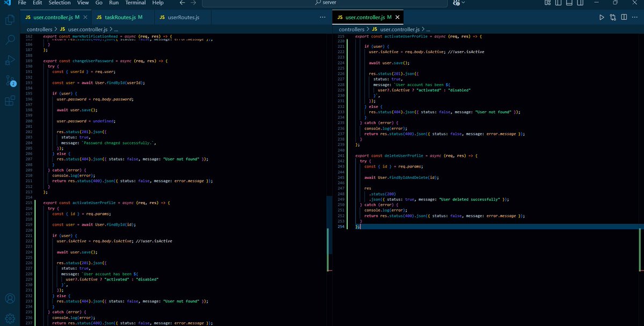Image resolution: width=644 pixels, height=326 pixels.
Task: Open the Search view in activity bar
Action: click(10, 40)
